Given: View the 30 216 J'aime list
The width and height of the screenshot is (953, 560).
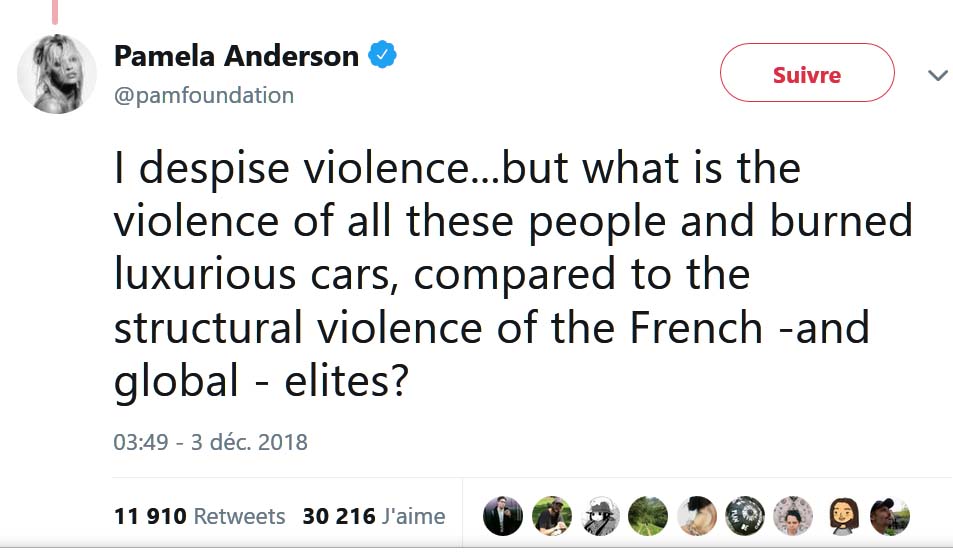Looking at the screenshot, I should pyautogui.click(x=373, y=516).
